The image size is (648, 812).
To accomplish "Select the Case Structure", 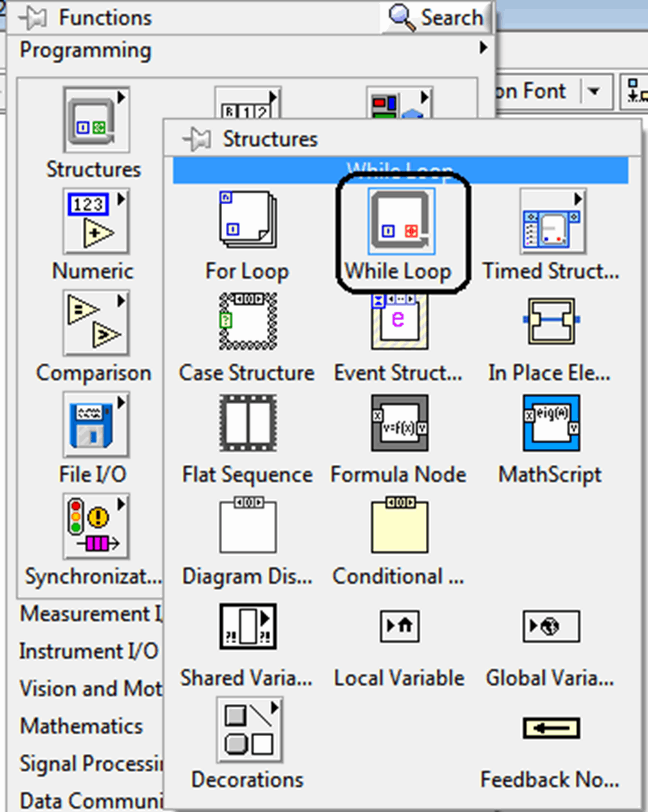I will [x=247, y=321].
